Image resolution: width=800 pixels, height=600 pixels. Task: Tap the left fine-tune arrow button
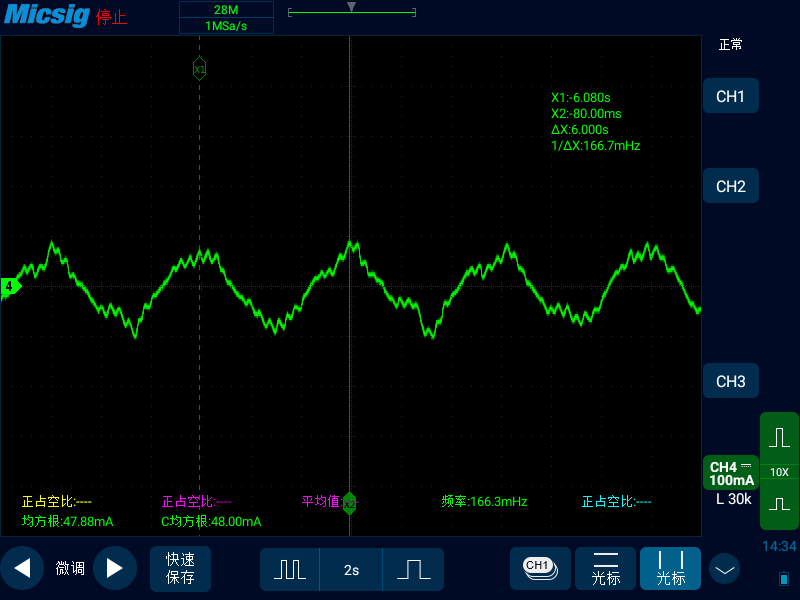click(x=21, y=568)
